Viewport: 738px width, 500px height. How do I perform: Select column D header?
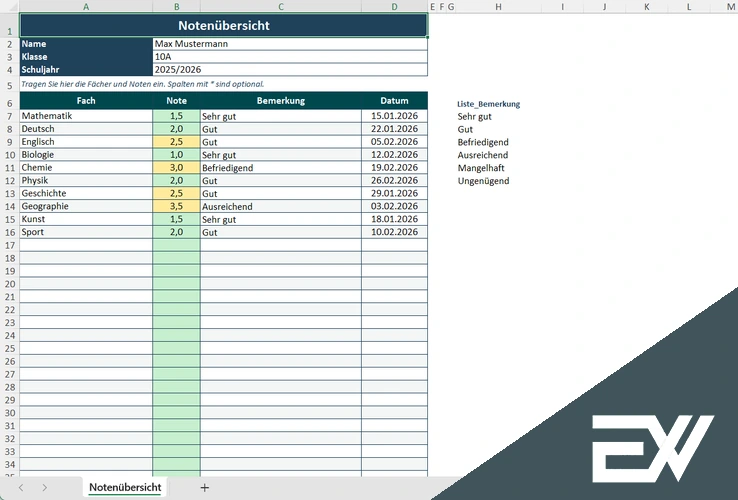point(394,7)
